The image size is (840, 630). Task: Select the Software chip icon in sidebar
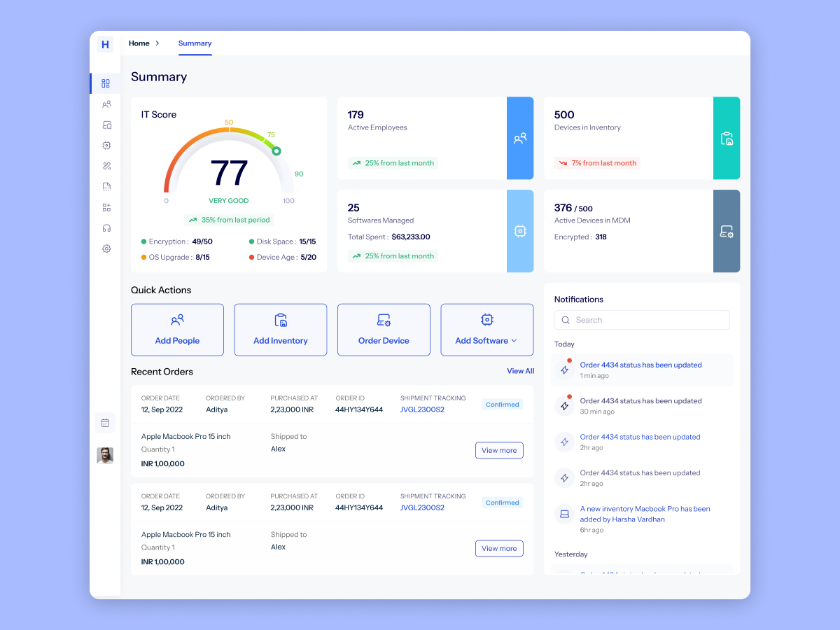106,145
